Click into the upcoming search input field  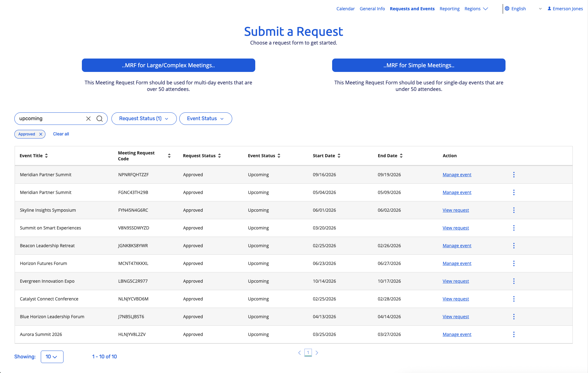[50, 119]
